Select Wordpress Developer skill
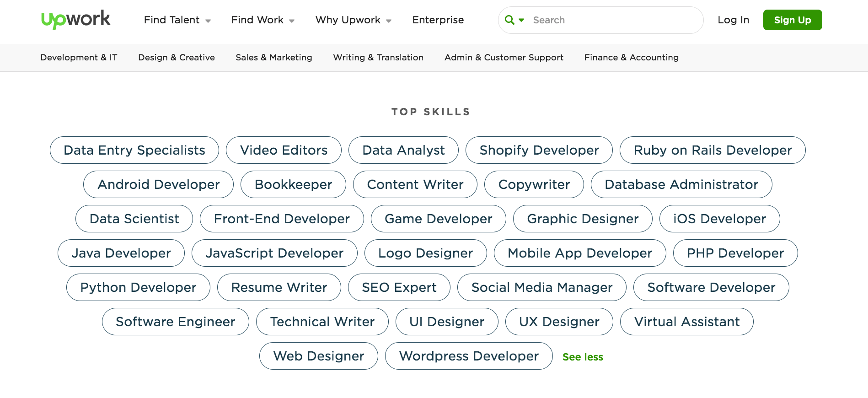 469,356
